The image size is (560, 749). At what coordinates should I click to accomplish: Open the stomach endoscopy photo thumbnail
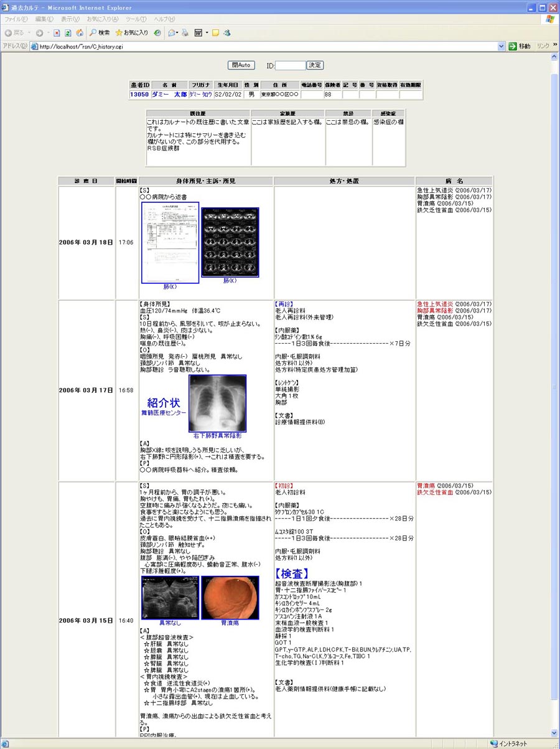(230, 598)
